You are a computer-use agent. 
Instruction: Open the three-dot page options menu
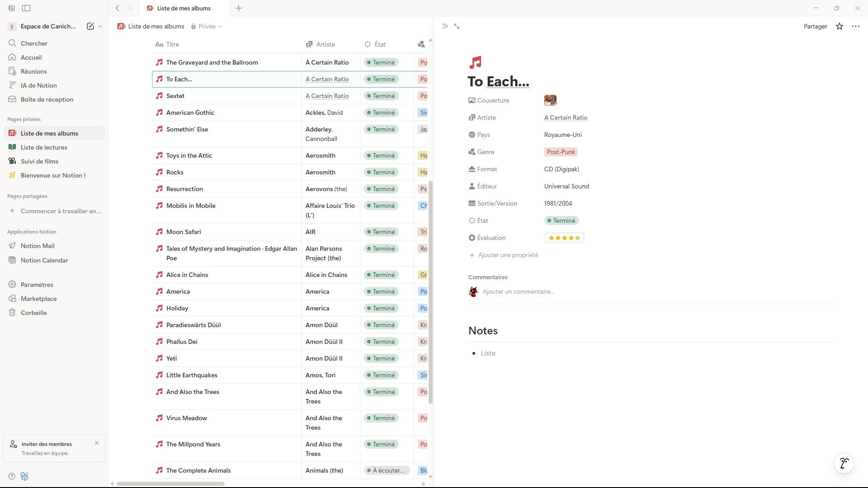pos(856,26)
